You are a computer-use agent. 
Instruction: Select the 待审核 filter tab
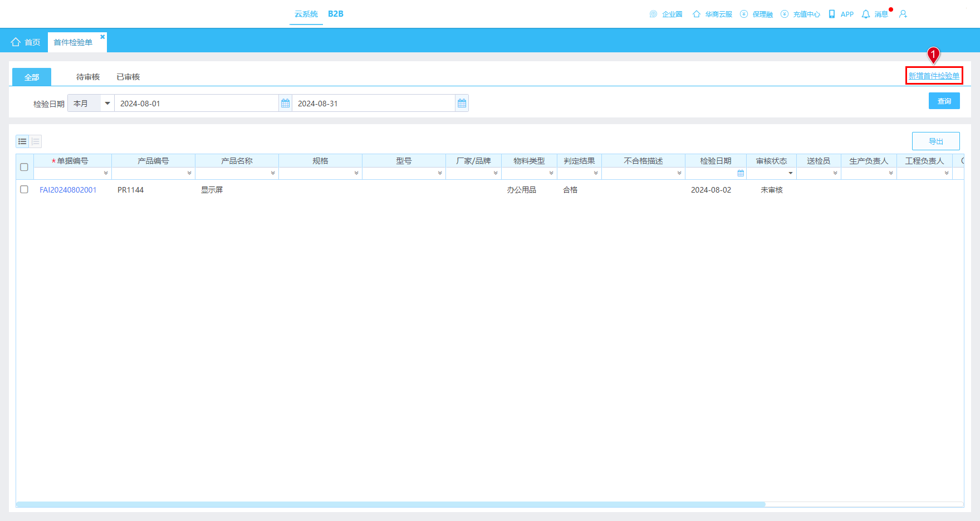point(88,77)
